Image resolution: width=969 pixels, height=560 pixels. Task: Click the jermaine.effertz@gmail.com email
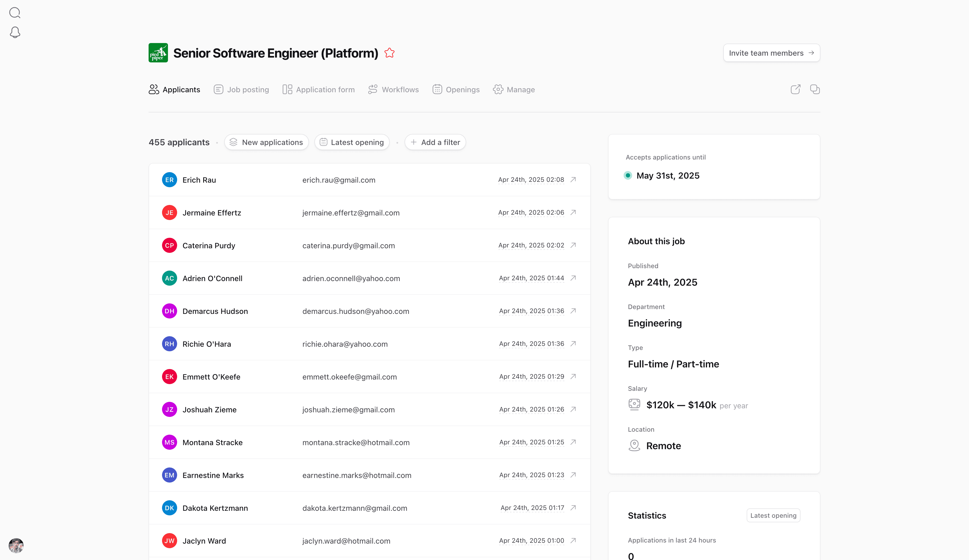(351, 213)
